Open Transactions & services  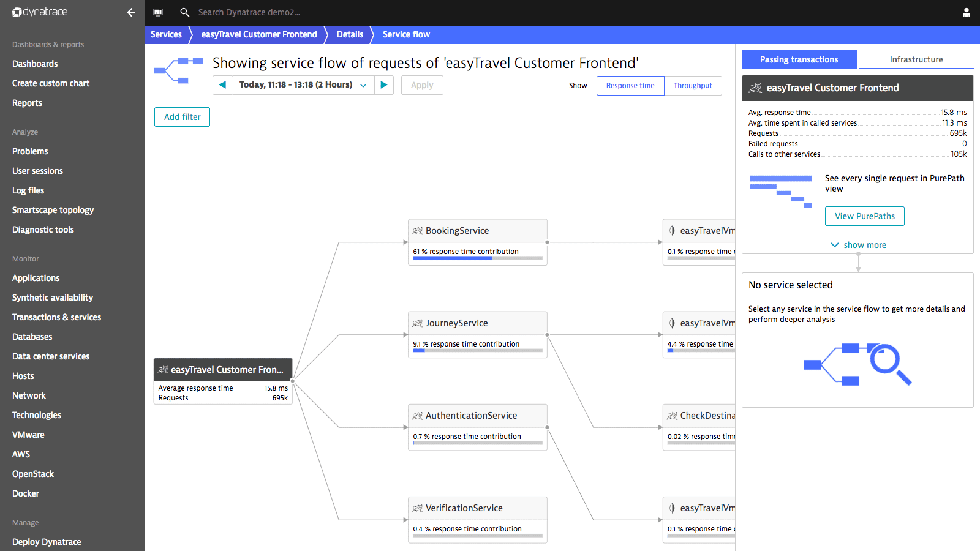56,317
